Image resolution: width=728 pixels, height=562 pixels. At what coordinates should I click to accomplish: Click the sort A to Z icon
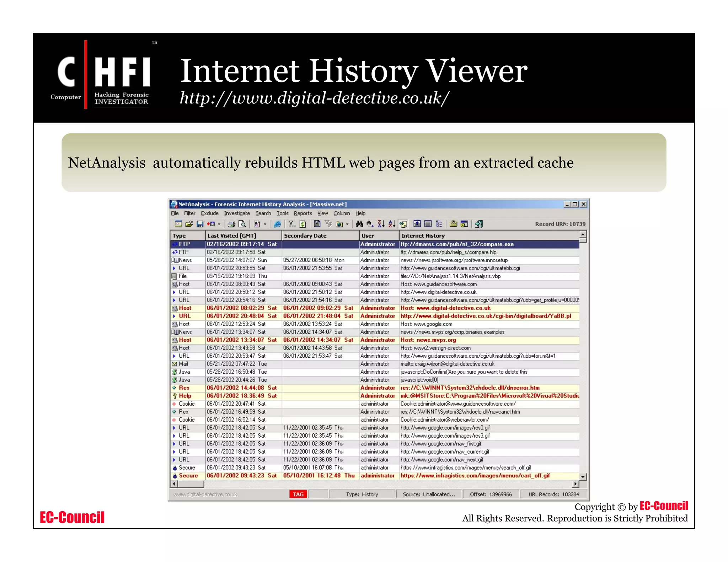(x=392, y=224)
